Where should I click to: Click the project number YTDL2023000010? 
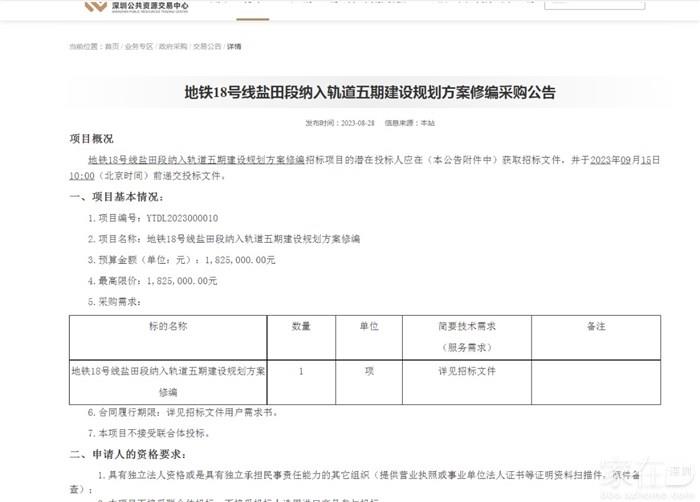[183, 217]
